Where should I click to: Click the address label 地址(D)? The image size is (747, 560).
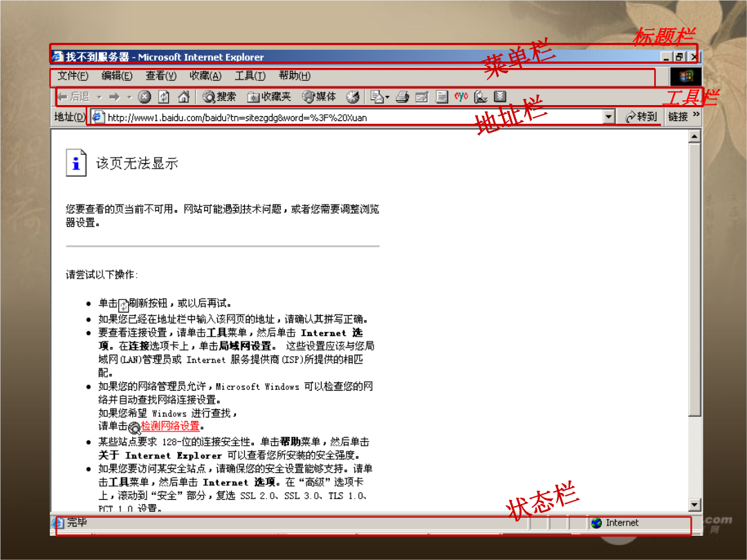[x=70, y=117]
